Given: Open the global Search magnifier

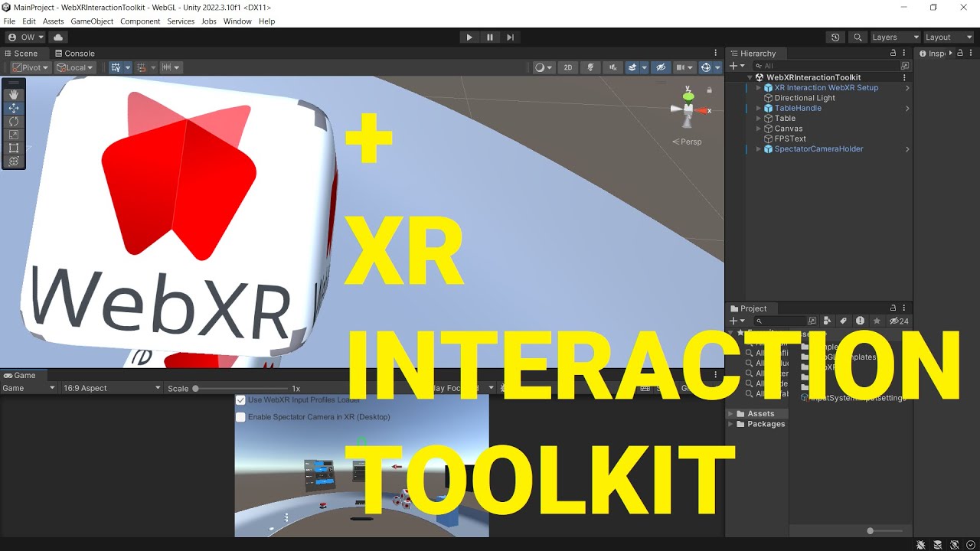Looking at the screenshot, I should point(857,37).
